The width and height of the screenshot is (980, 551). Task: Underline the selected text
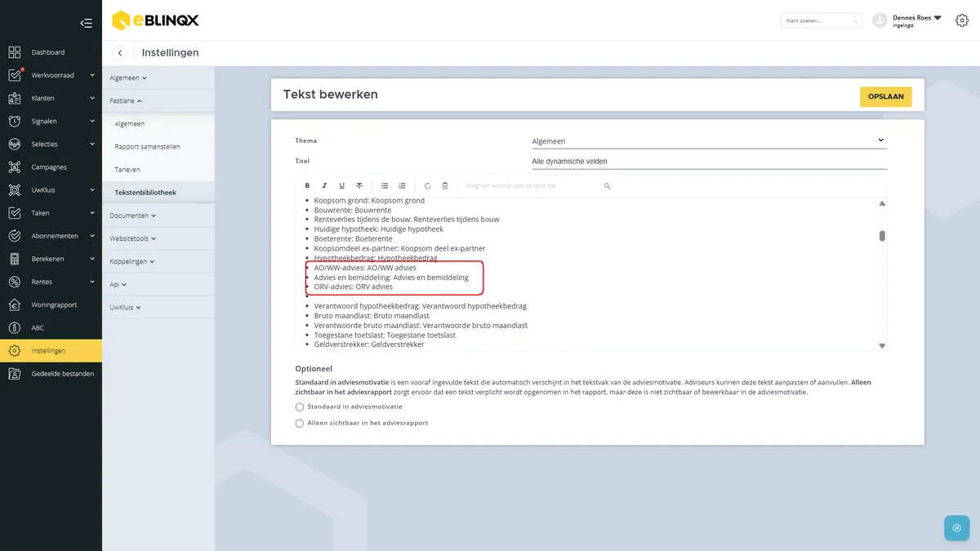[x=341, y=186]
